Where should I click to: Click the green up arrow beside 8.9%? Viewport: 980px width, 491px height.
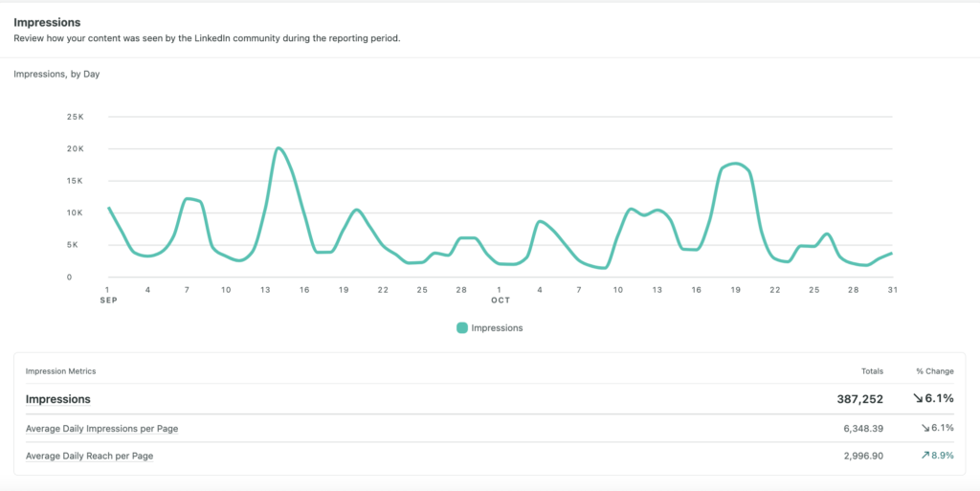click(x=924, y=456)
